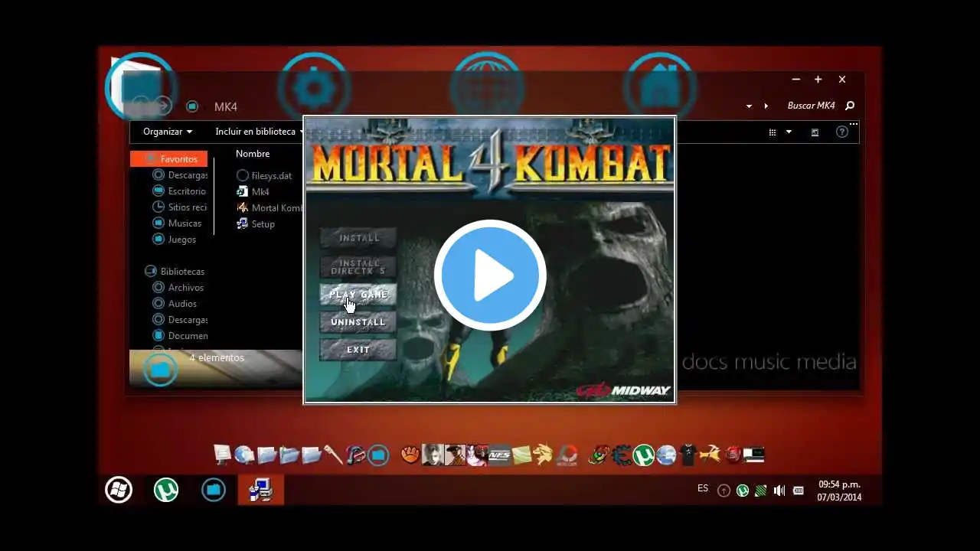
Task: Open the Musicas favorite folder
Action: coord(177,223)
